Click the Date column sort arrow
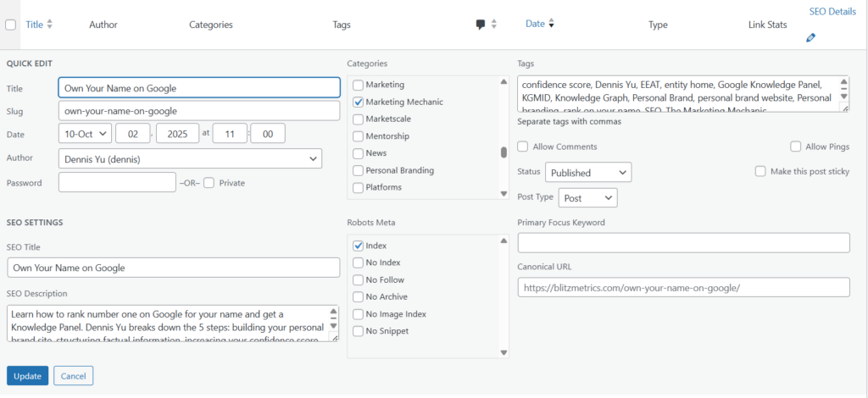 552,25
